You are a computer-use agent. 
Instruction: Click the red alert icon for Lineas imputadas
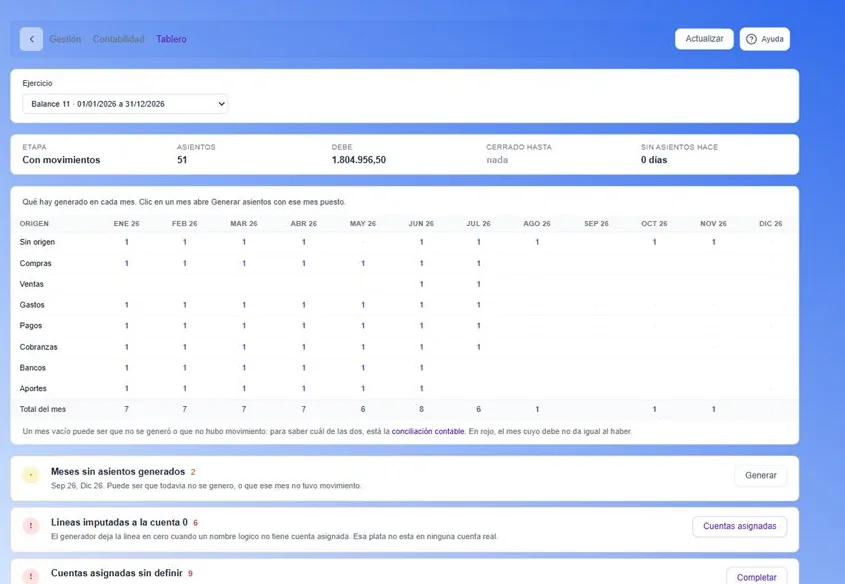[31, 525]
